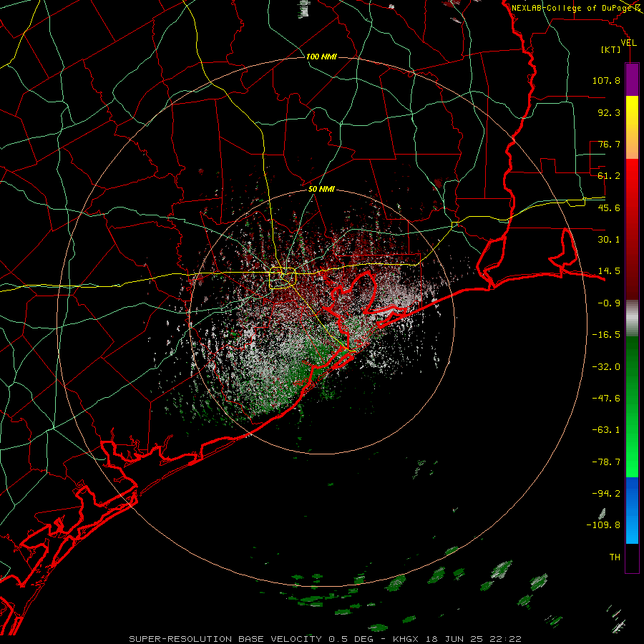
Task: Click the -78.7 velocity scale value
Action: coord(606,462)
